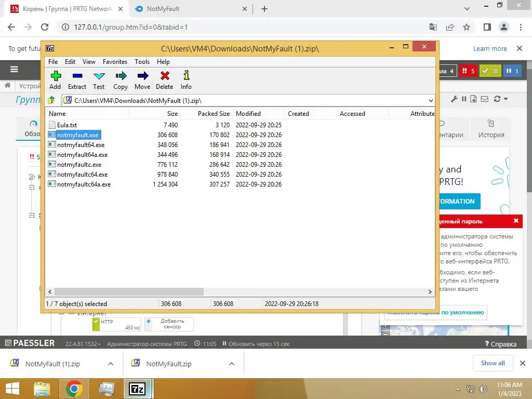
Task: Run the Test archive tool
Action: 99,80
